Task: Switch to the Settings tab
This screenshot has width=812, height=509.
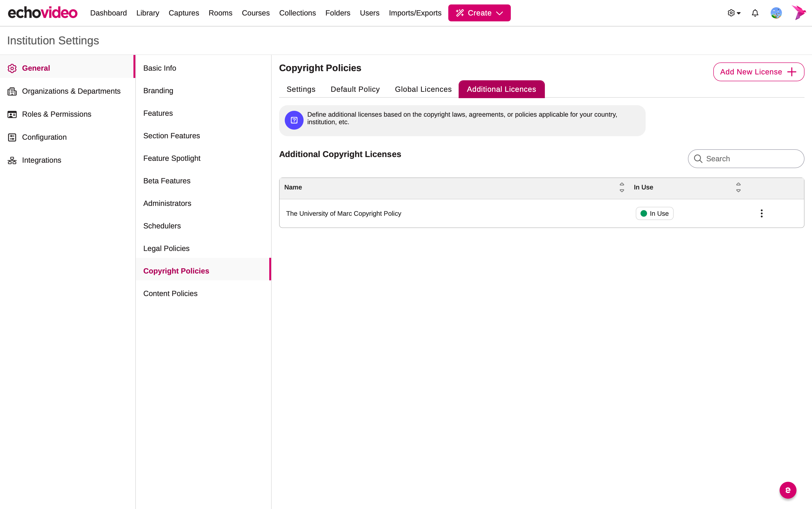Action: pyautogui.click(x=301, y=89)
